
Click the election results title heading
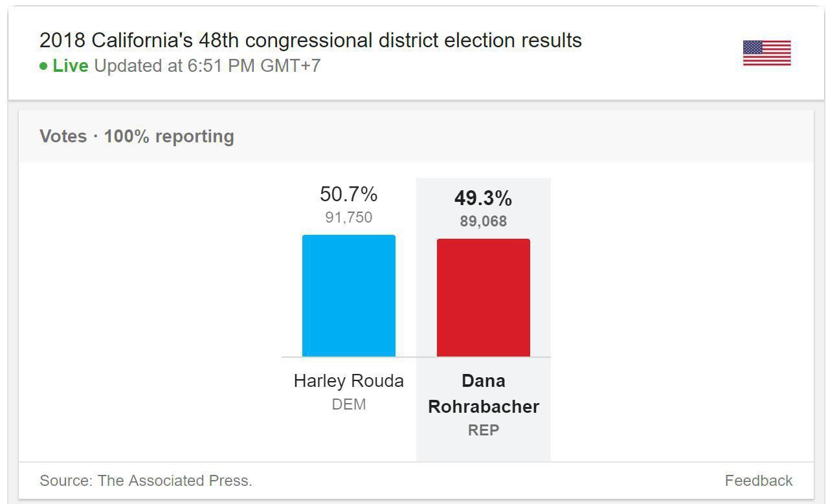point(311,40)
